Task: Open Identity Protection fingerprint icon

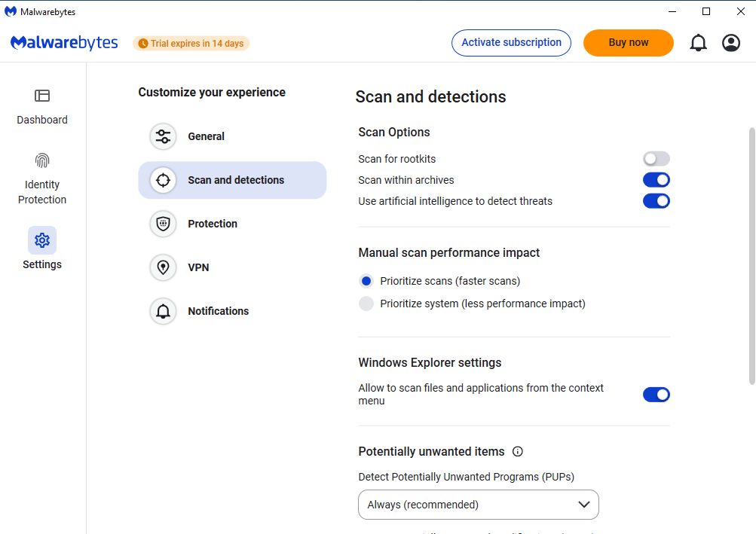Action: tap(42, 160)
